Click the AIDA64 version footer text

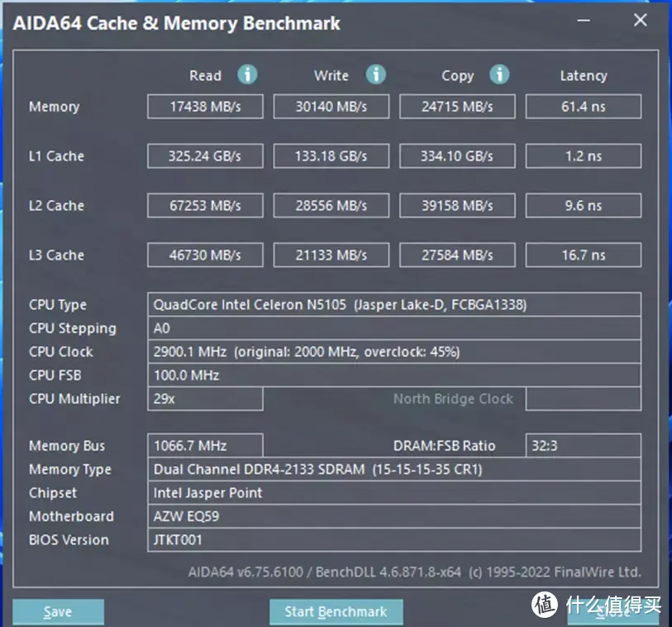click(x=414, y=572)
